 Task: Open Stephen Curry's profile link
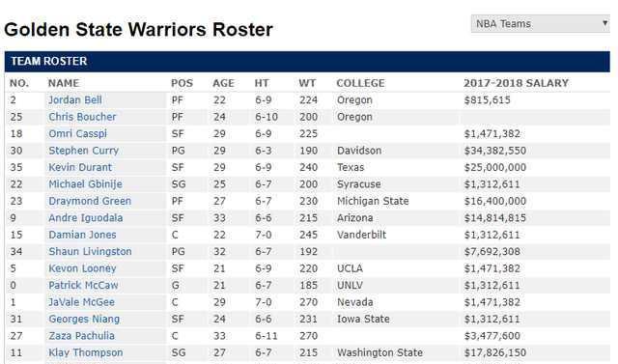pos(84,151)
